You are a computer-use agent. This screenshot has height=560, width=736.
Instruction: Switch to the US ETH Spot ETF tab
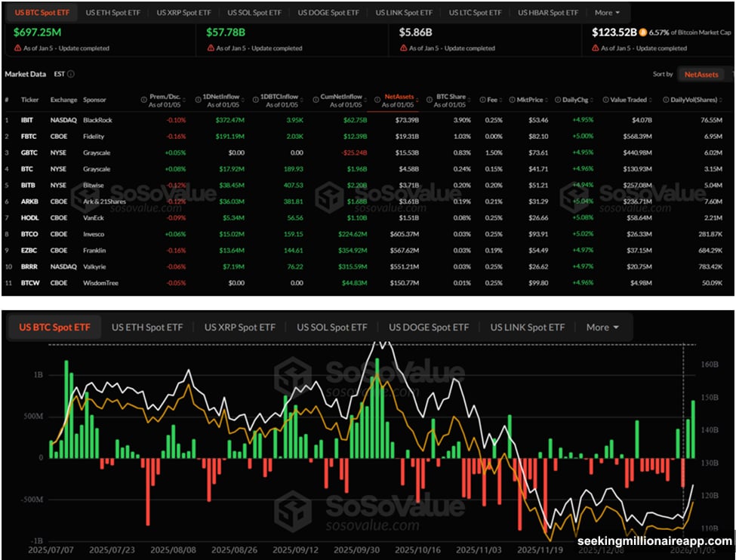pyautogui.click(x=112, y=12)
